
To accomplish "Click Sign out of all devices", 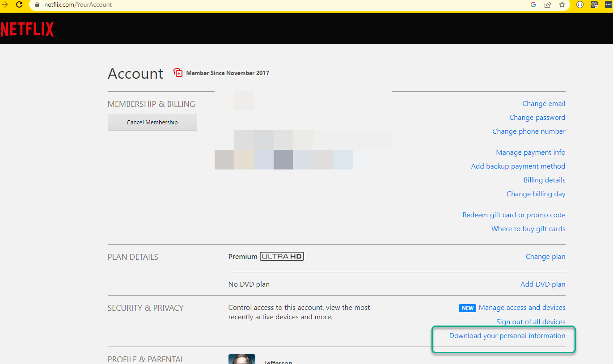I will click(x=531, y=322).
